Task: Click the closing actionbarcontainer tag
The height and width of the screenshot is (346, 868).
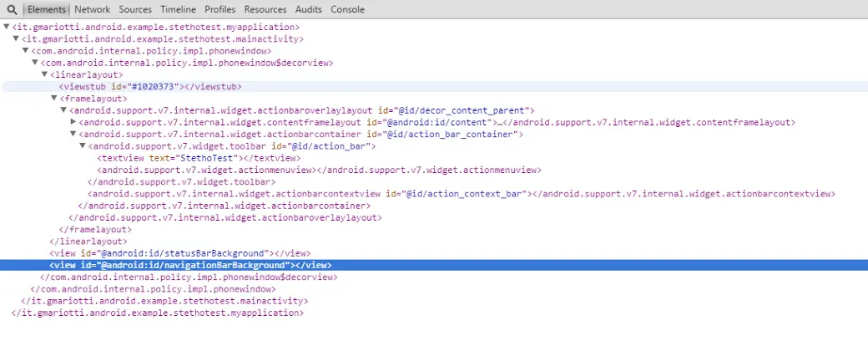Action: pos(225,206)
